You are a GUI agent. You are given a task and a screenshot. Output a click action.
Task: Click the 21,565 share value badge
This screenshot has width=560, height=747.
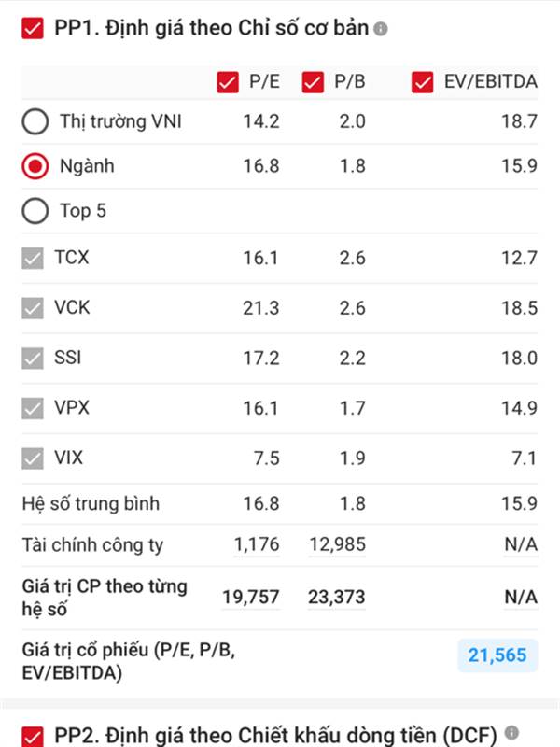coord(497,656)
